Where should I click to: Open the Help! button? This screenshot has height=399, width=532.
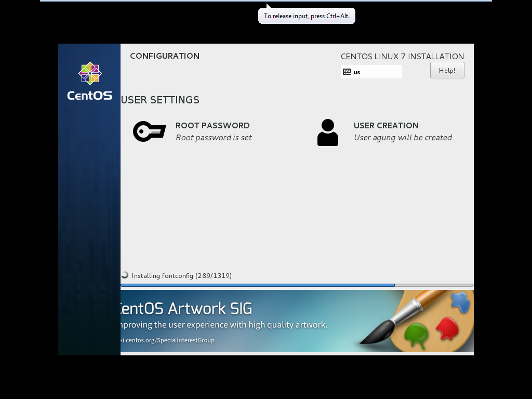447,70
